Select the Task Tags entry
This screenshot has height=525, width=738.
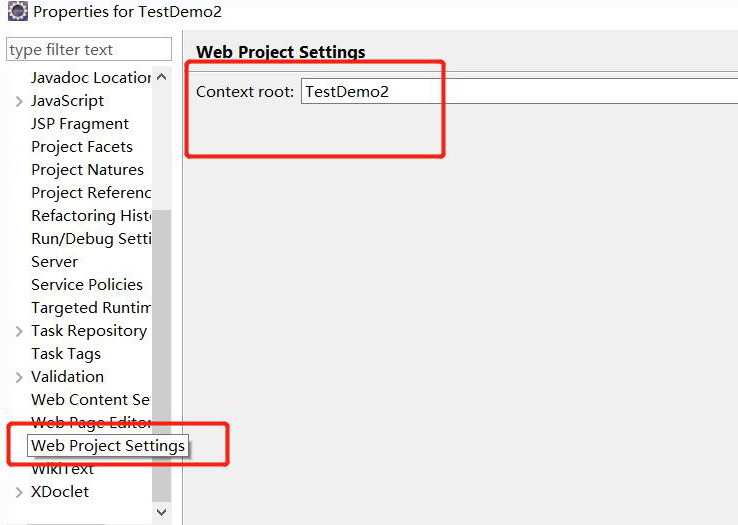(x=66, y=354)
